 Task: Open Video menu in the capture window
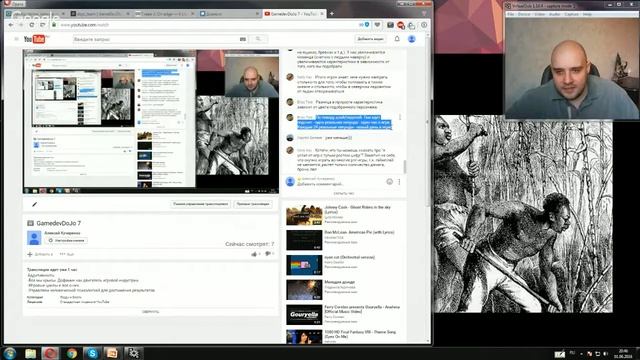coord(540,14)
